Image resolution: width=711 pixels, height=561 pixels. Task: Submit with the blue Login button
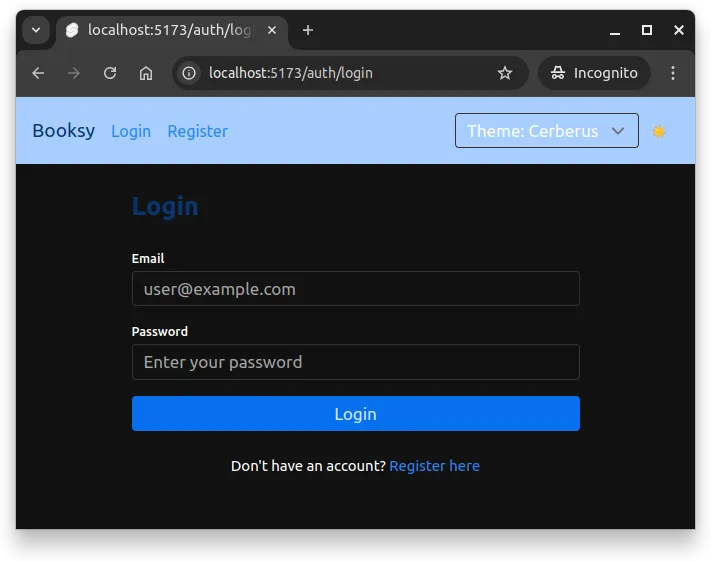(x=356, y=414)
